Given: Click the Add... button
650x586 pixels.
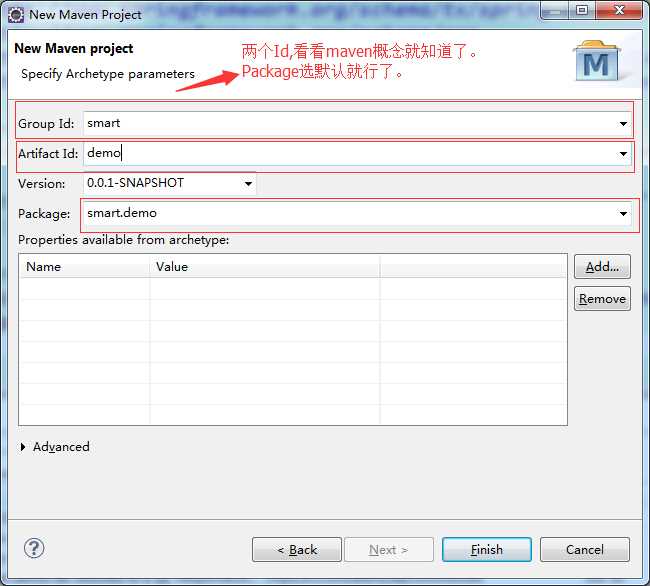Looking at the screenshot, I should point(602,267).
